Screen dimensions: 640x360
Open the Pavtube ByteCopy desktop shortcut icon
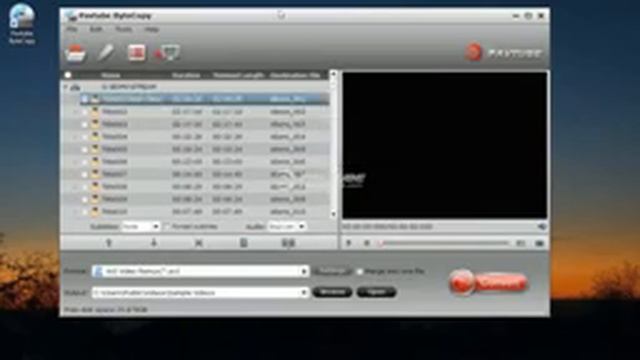click(22, 24)
